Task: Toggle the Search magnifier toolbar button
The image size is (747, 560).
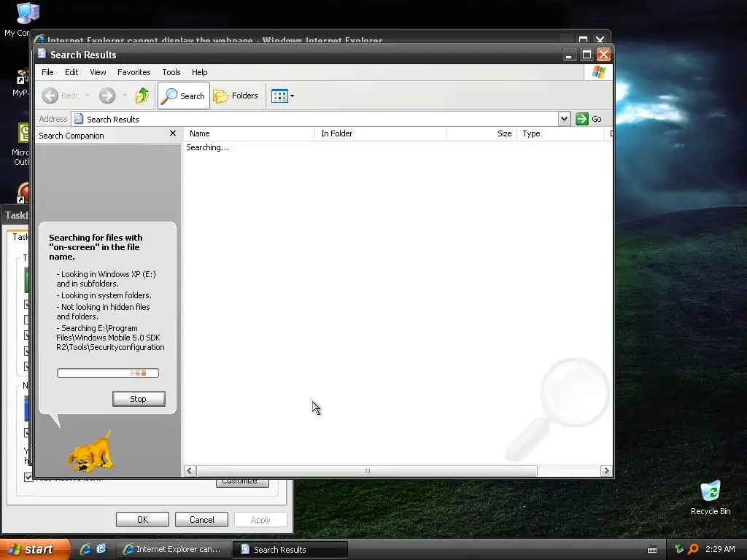Action: 184,96
